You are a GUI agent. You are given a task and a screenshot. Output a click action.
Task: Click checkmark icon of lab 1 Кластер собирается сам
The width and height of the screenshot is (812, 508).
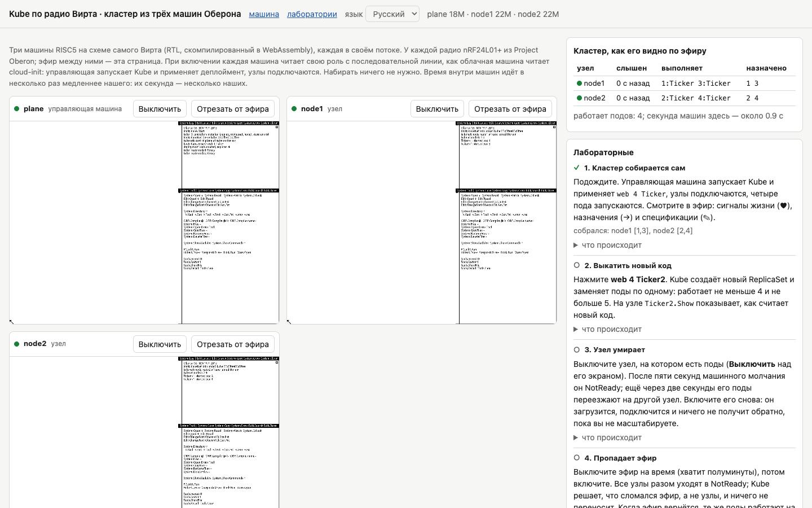point(577,168)
